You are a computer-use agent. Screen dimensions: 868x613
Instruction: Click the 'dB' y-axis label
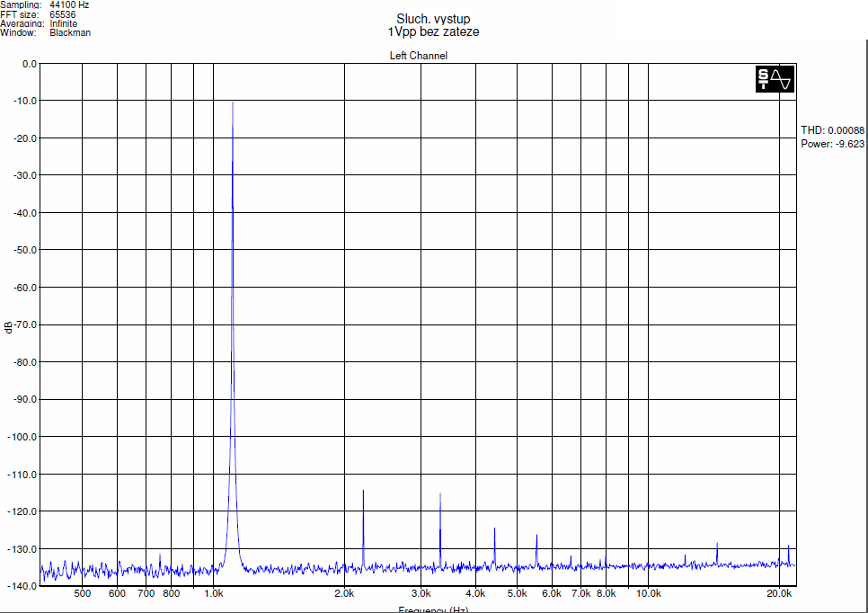coord(8,327)
